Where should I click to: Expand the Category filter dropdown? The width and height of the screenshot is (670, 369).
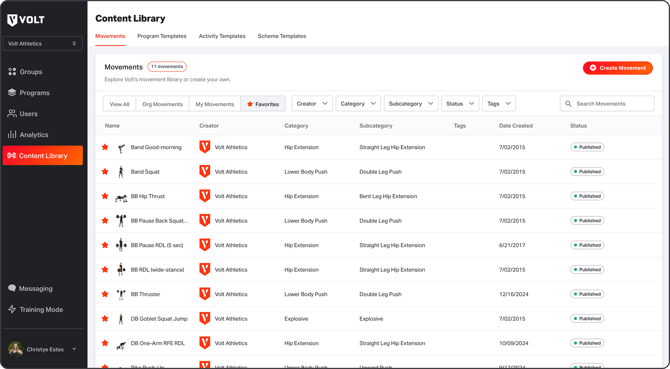358,104
